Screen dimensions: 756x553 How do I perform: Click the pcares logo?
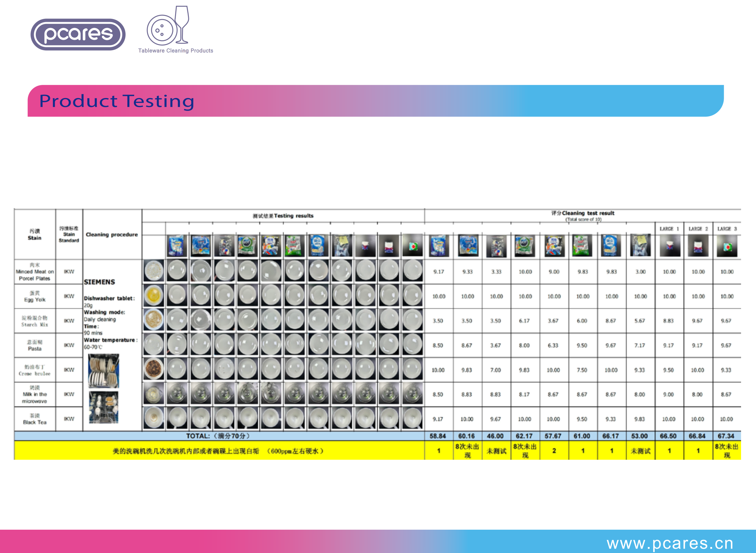click(78, 34)
